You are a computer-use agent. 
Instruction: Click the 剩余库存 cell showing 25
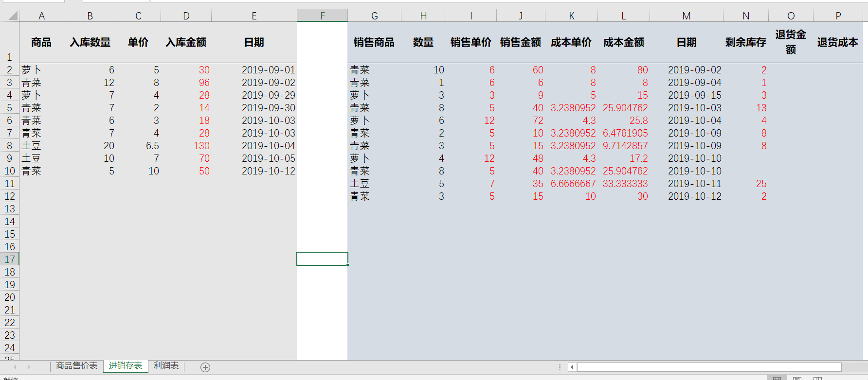(746, 184)
